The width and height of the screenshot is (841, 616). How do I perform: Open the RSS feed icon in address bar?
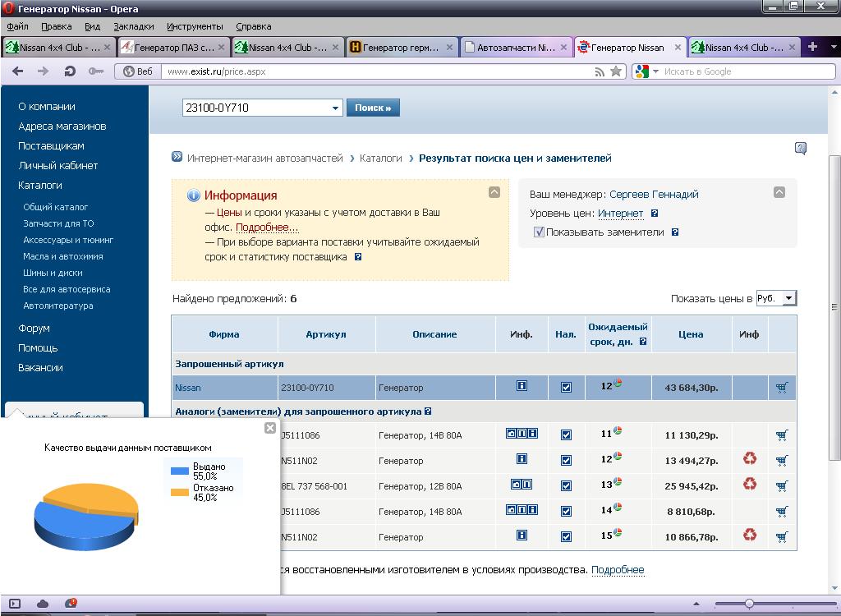[600, 72]
